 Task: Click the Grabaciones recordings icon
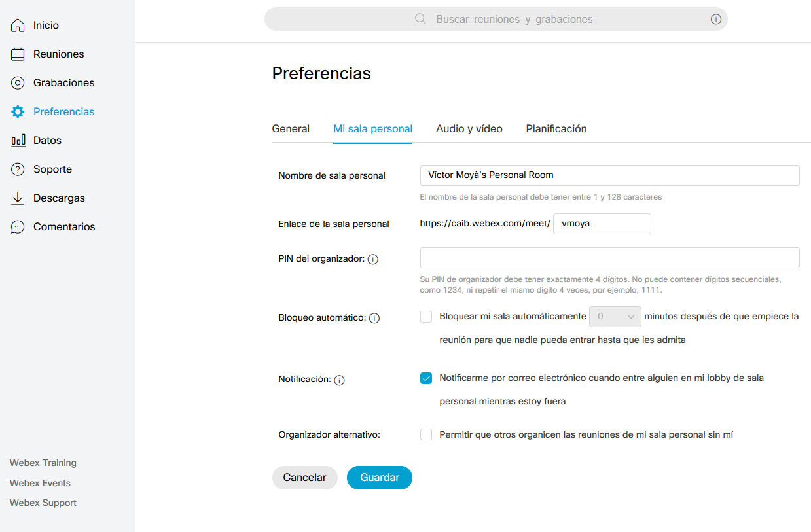click(18, 83)
